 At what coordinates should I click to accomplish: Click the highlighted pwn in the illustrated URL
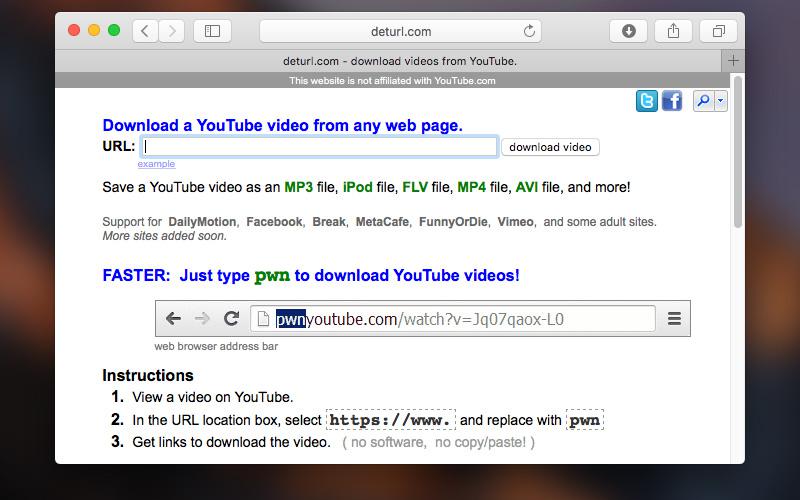(x=290, y=319)
